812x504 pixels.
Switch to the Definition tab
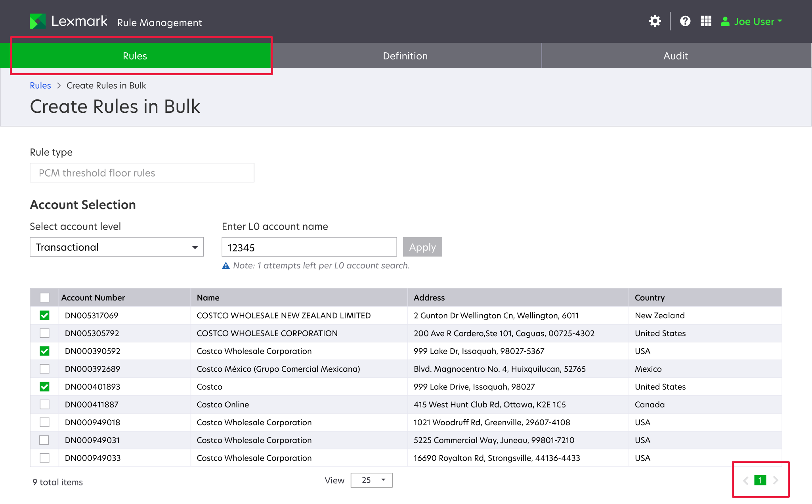coord(405,55)
